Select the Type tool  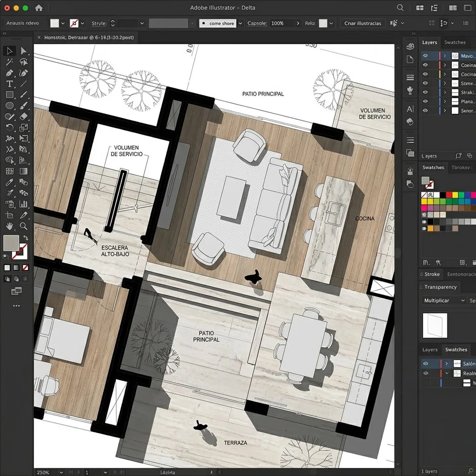click(x=9, y=84)
